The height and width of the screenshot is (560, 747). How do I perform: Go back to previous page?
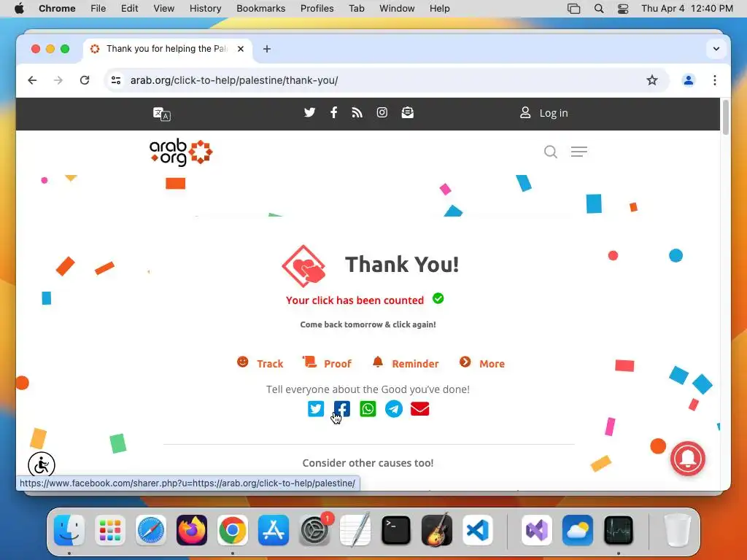pyautogui.click(x=32, y=80)
